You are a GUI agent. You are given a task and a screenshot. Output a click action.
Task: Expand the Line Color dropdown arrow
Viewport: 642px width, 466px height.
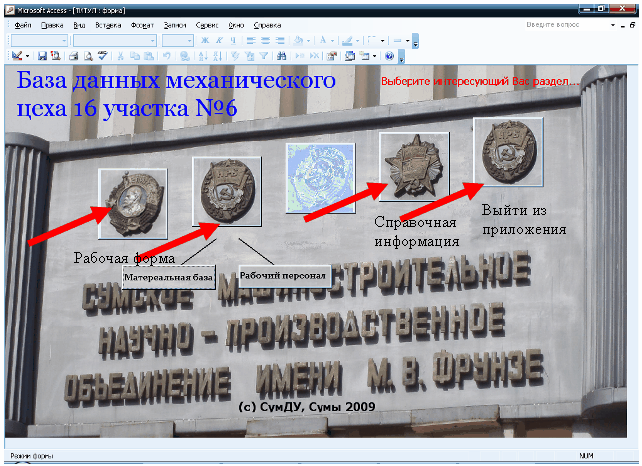[357, 41]
